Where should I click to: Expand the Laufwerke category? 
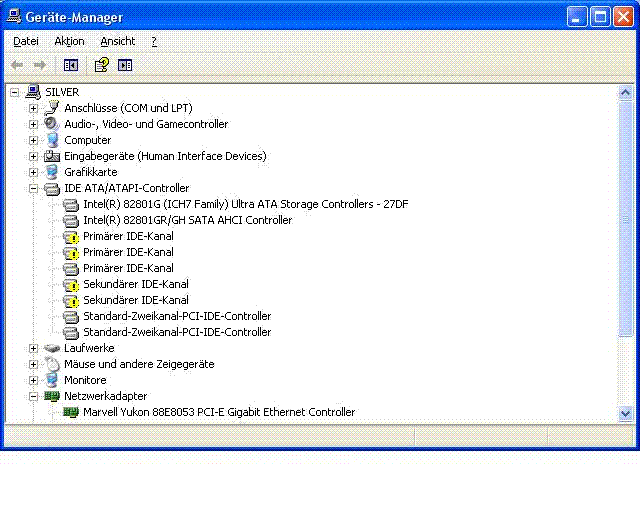33,348
